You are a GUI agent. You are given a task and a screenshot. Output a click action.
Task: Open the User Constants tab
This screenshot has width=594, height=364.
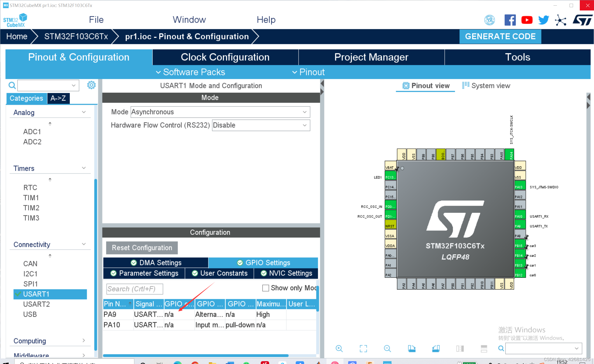(219, 273)
